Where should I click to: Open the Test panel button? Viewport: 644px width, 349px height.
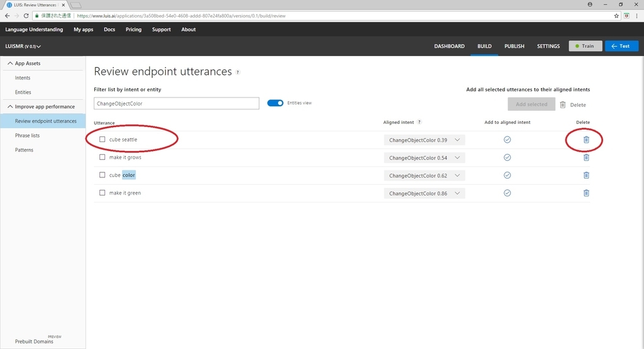pyautogui.click(x=621, y=46)
